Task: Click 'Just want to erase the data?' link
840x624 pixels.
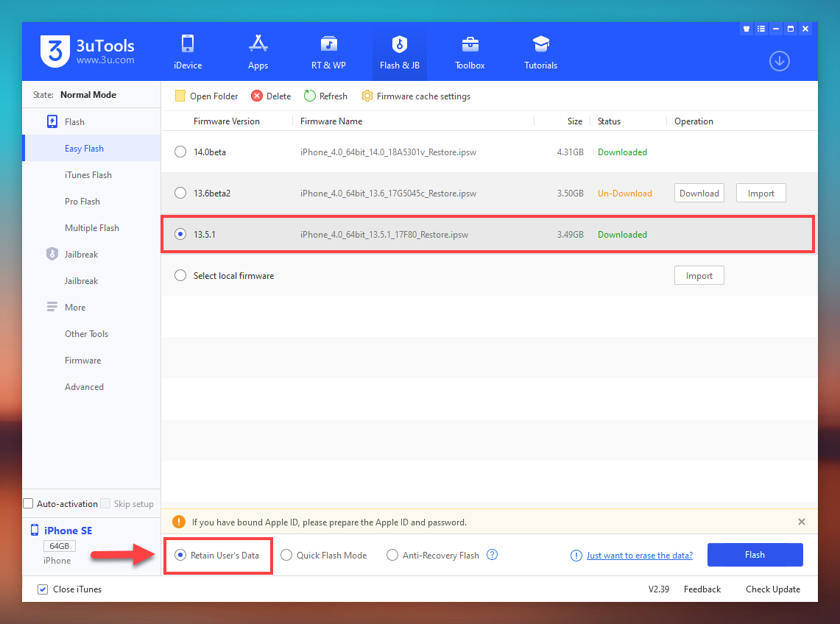Action: (x=639, y=556)
